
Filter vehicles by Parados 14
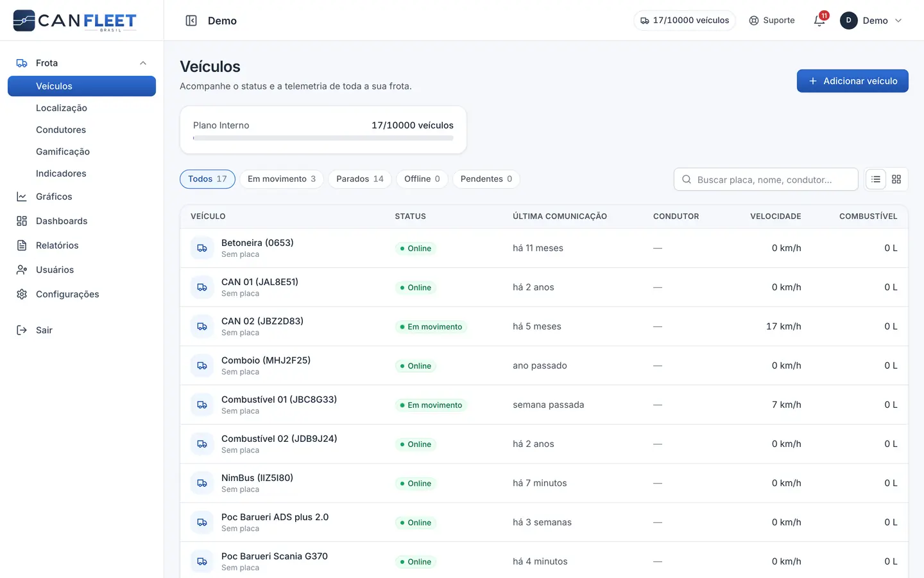(360, 179)
